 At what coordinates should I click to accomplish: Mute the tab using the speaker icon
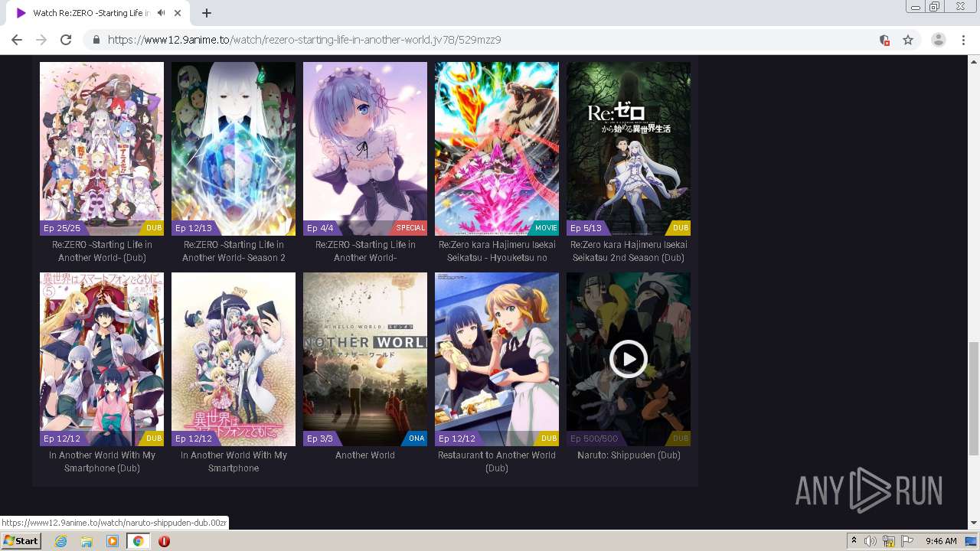161,13
